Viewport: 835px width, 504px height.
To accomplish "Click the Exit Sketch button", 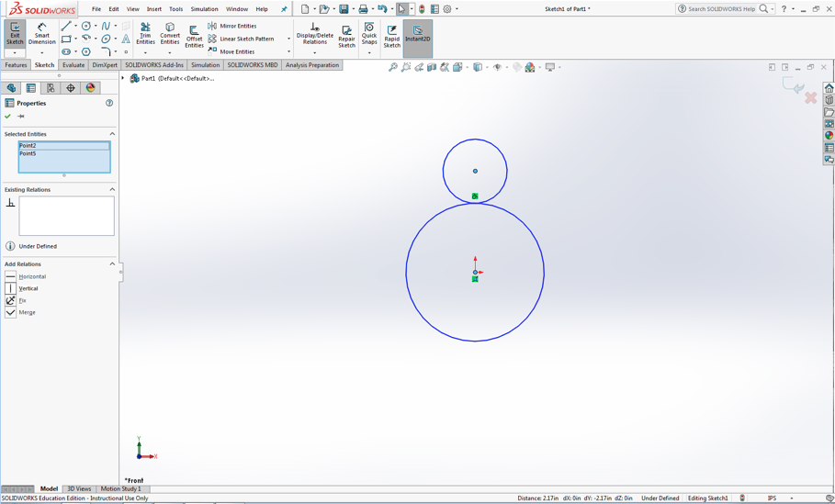I will [x=15, y=35].
